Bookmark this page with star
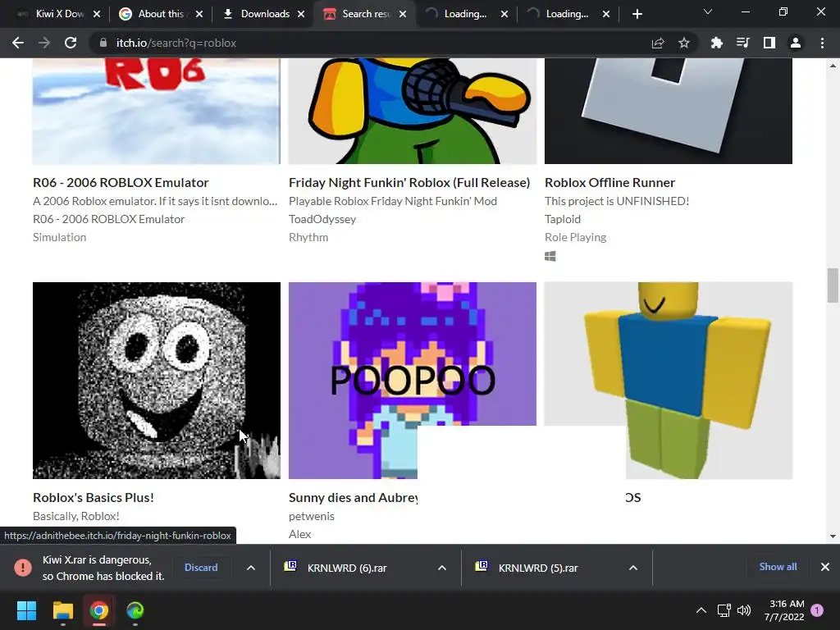 coord(684,43)
